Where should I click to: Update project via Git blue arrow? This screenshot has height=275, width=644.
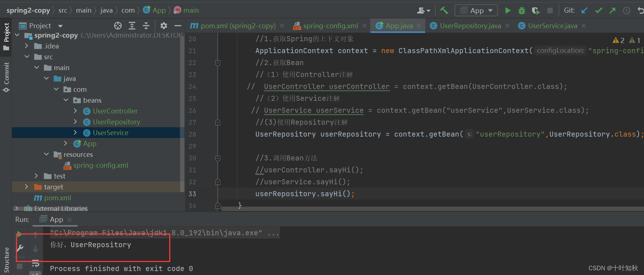click(584, 10)
